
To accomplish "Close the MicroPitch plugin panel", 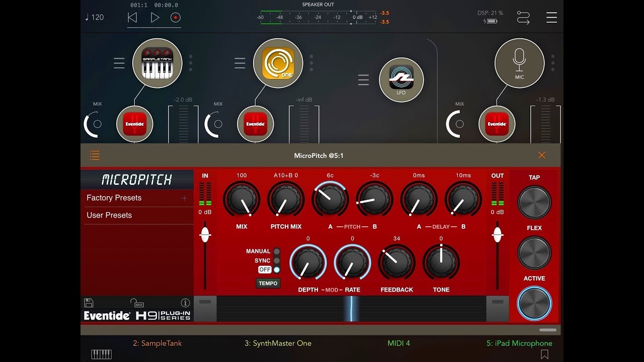I will 542,155.
